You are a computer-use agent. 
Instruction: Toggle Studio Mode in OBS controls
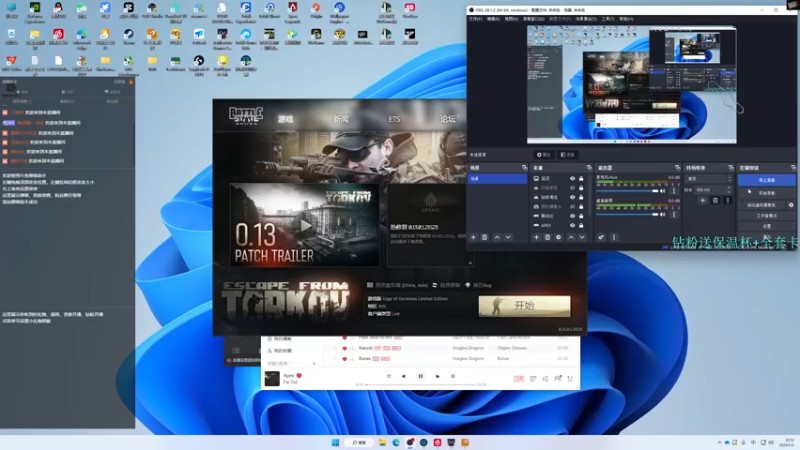tap(766, 216)
